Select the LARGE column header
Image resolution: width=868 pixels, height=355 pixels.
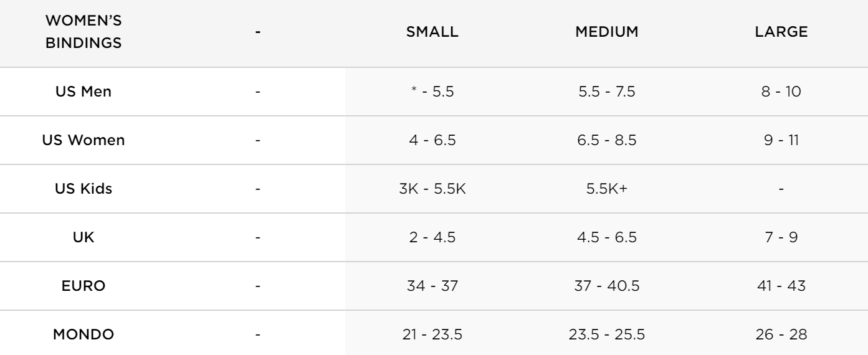pos(781,33)
